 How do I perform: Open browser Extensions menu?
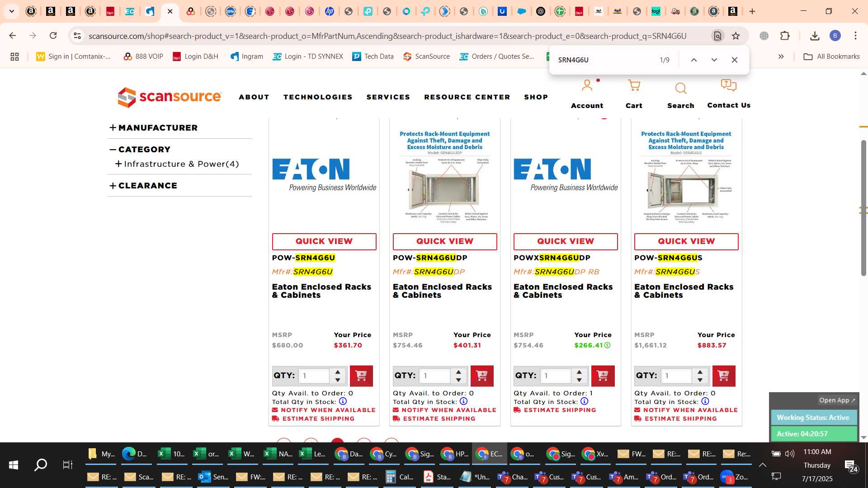[x=785, y=36]
